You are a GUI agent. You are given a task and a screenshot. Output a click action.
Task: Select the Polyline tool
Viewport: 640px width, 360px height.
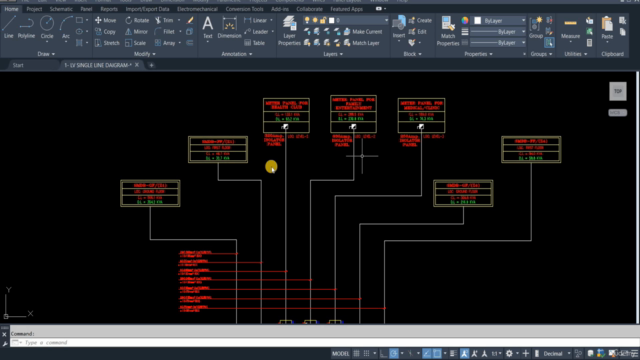(26, 27)
